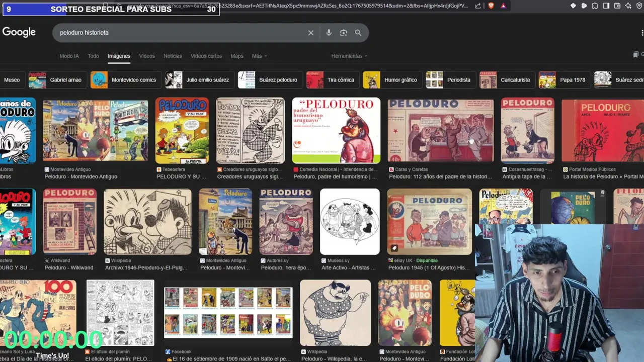This screenshot has height=362, width=644.
Task: Open 'Peloduro - Wikipedia, la e' polka-dot figure
Action: (x=335, y=313)
